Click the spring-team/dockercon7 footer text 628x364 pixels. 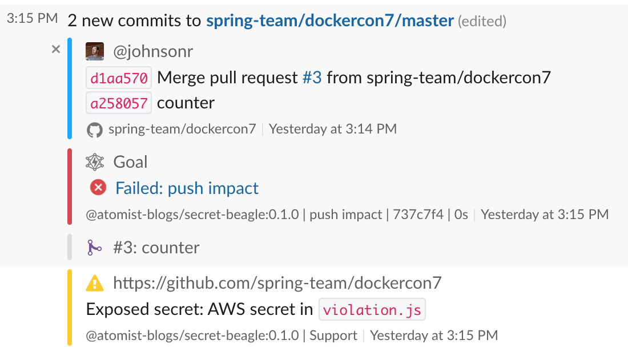pos(182,129)
